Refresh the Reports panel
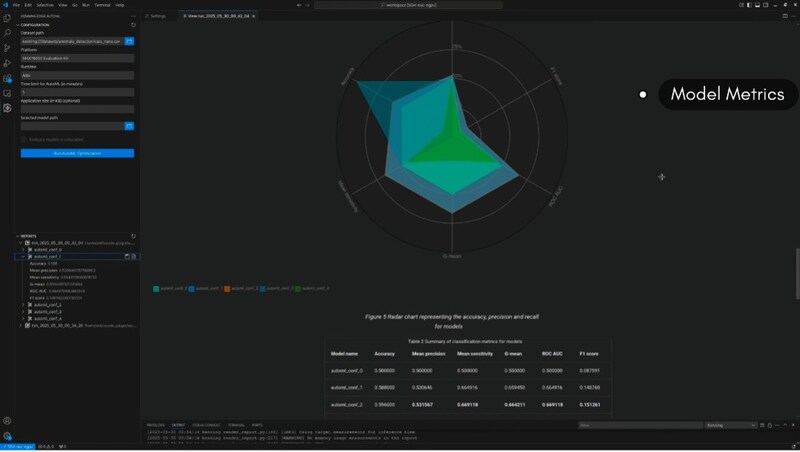Viewport: 800px width, 452px height. [133, 237]
